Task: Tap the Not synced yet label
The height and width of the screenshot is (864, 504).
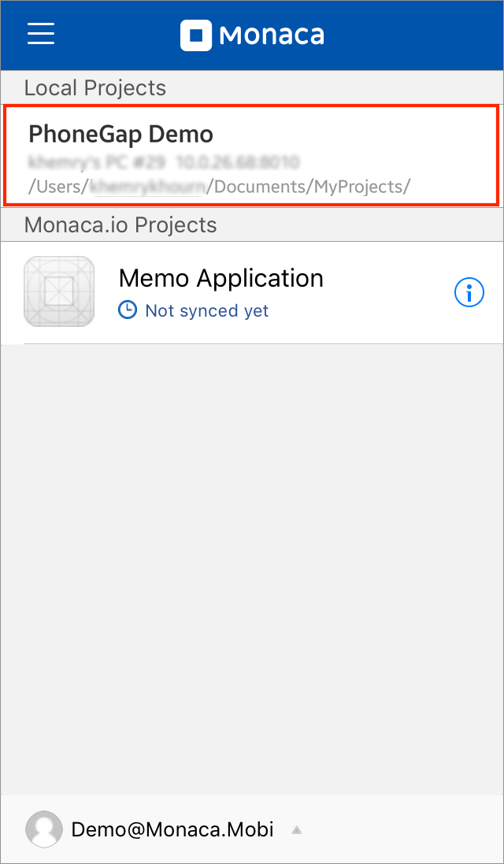Action: pyautogui.click(x=206, y=311)
